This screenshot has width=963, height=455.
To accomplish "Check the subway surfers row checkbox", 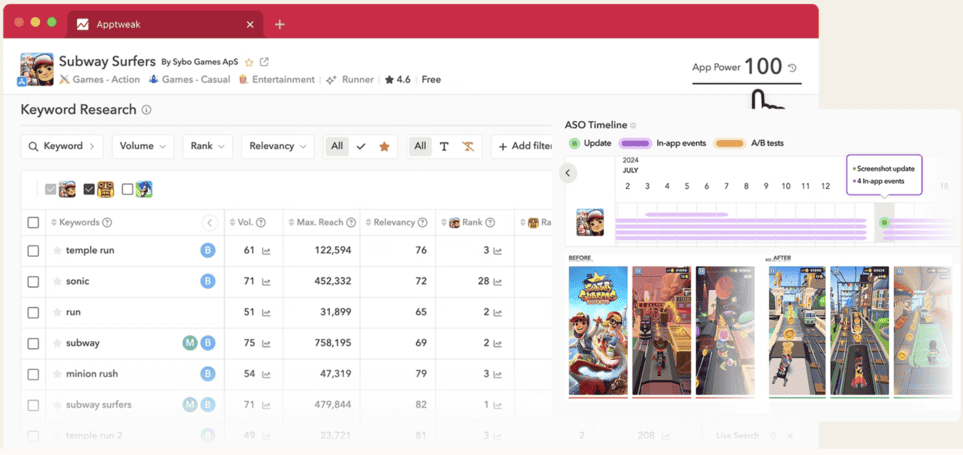I will tap(33, 405).
